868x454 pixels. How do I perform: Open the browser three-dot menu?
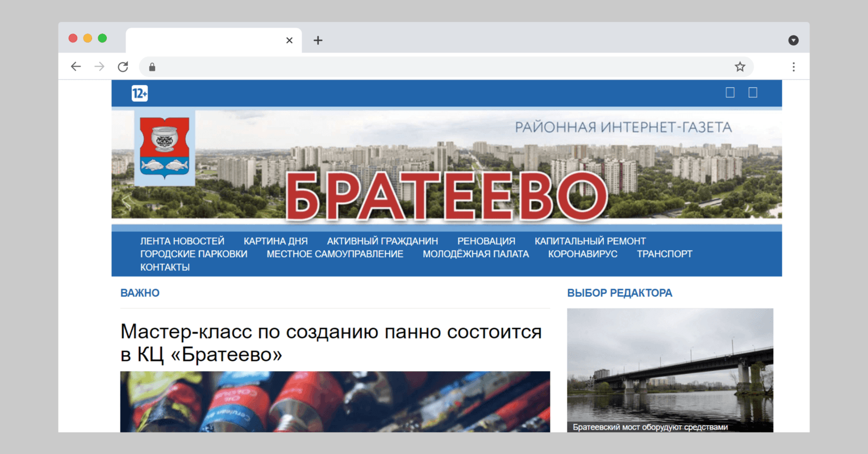coord(794,67)
